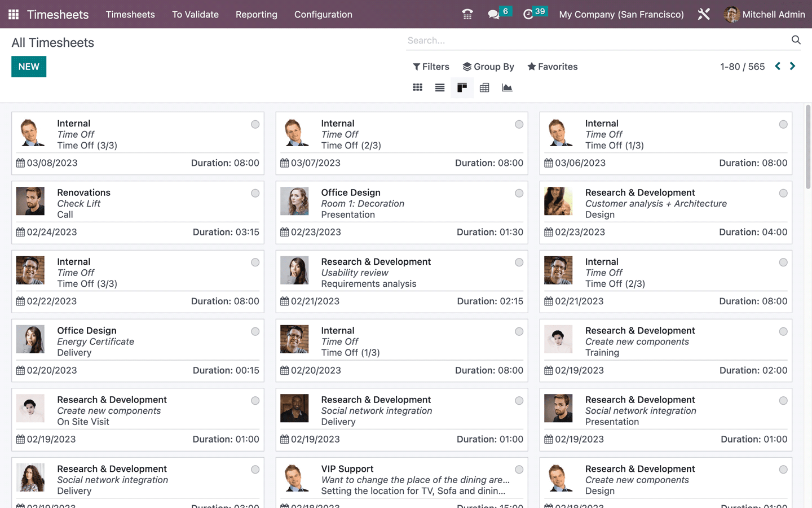
Task: Open the Reporting menu
Action: [x=257, y=14]
